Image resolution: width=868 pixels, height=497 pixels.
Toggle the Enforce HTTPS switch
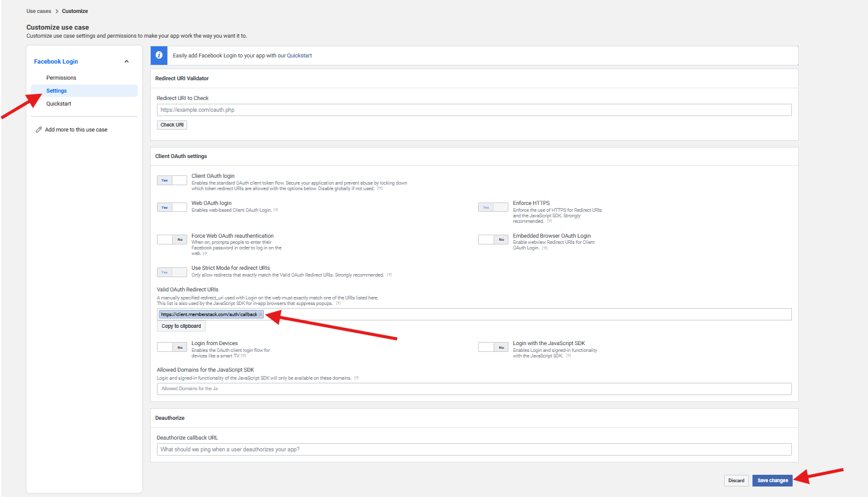pyautogui.click(x=493, y=207)
